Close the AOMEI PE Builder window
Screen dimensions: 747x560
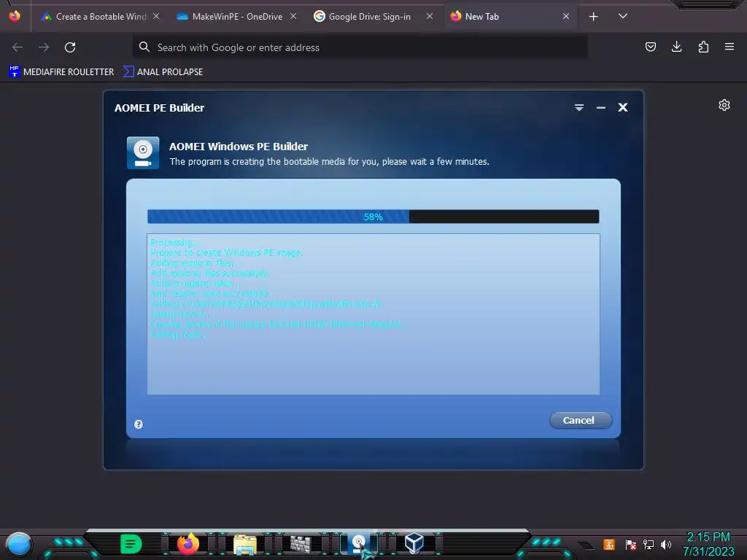coord(623,108)
